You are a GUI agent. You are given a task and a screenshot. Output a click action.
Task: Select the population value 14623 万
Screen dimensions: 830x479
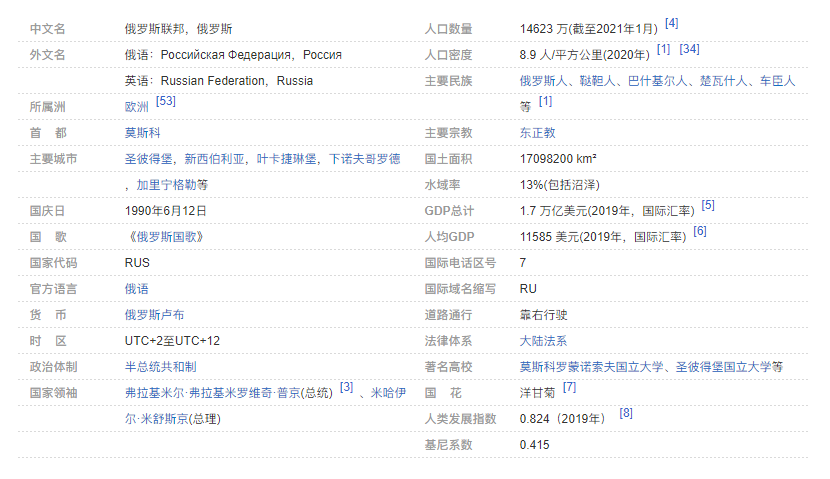(543, 29)
